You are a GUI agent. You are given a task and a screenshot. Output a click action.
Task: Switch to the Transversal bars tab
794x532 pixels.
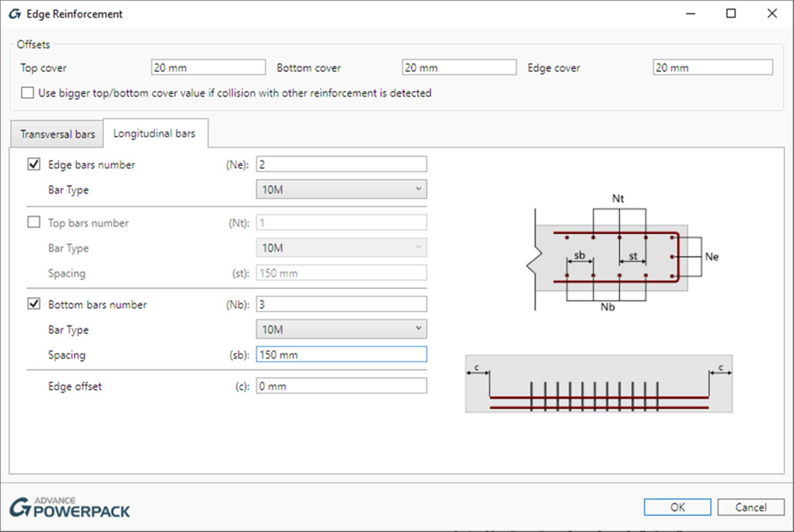[x=57, y=135]
